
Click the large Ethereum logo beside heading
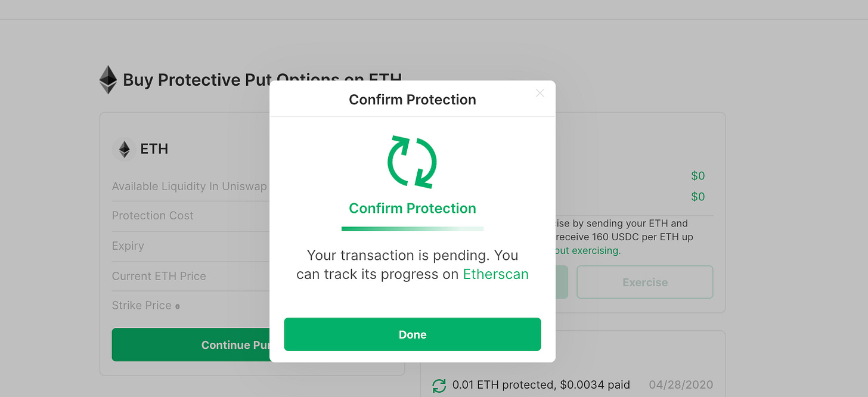tap(108, 80)
